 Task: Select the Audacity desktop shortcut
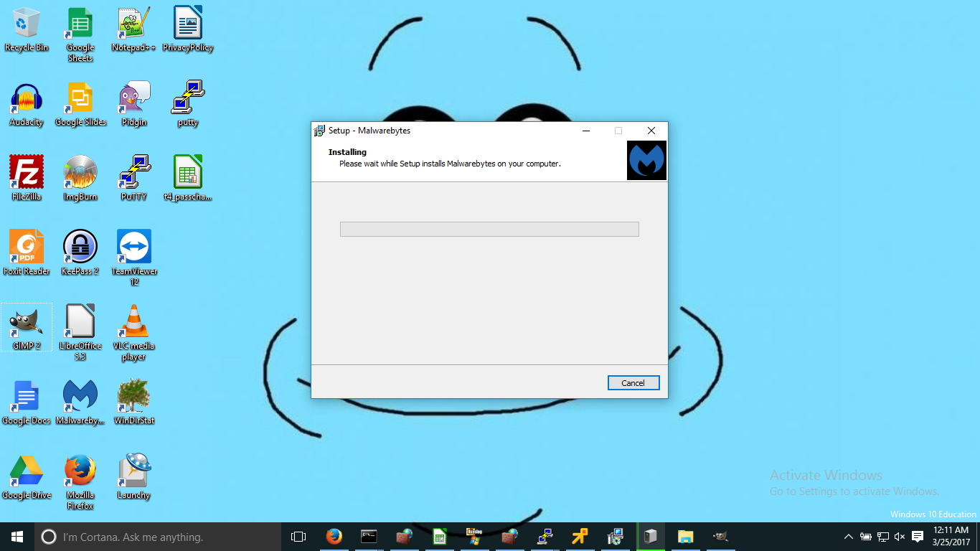coord(27,105)
